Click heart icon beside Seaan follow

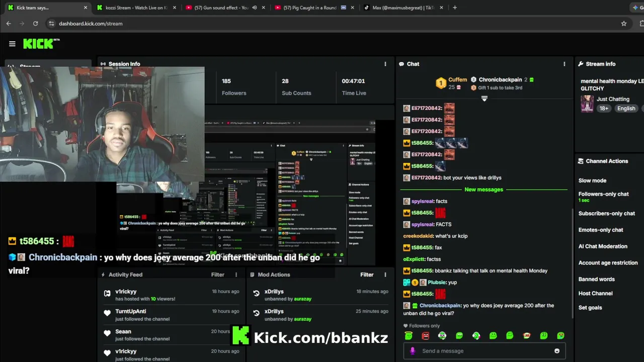[107, 333]
